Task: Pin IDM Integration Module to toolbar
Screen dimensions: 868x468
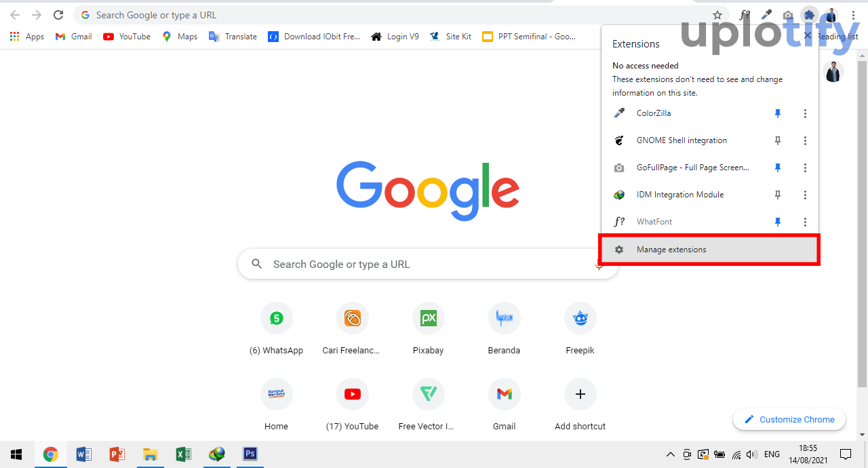Action: (x=778, y=195)
